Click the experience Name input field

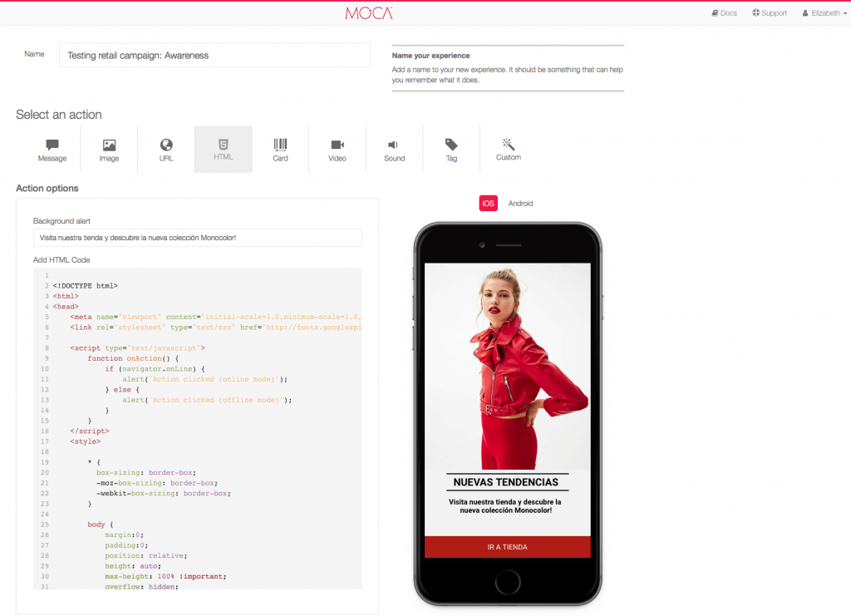pyautogui.click(x=215, y=56)
